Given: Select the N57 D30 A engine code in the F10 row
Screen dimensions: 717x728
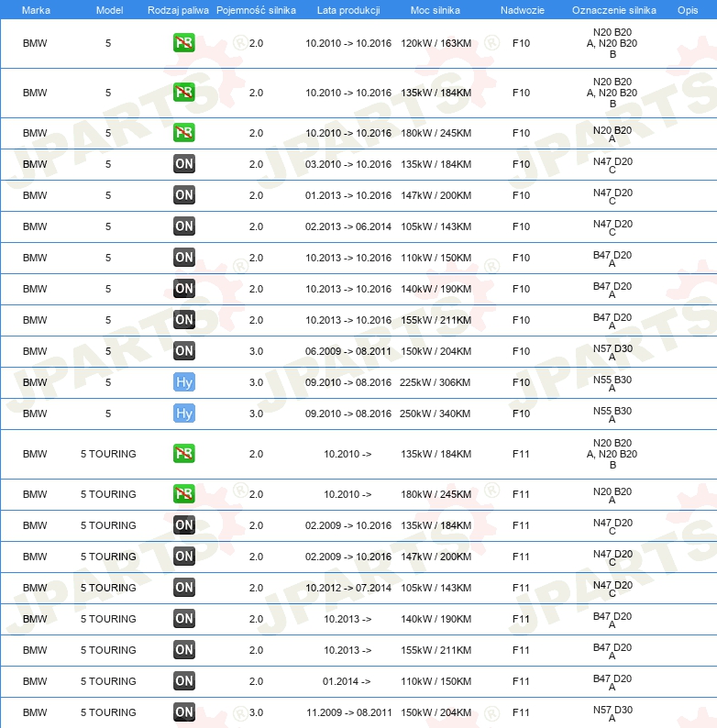Looking at the screenshot, I should (x=612, y=352).
